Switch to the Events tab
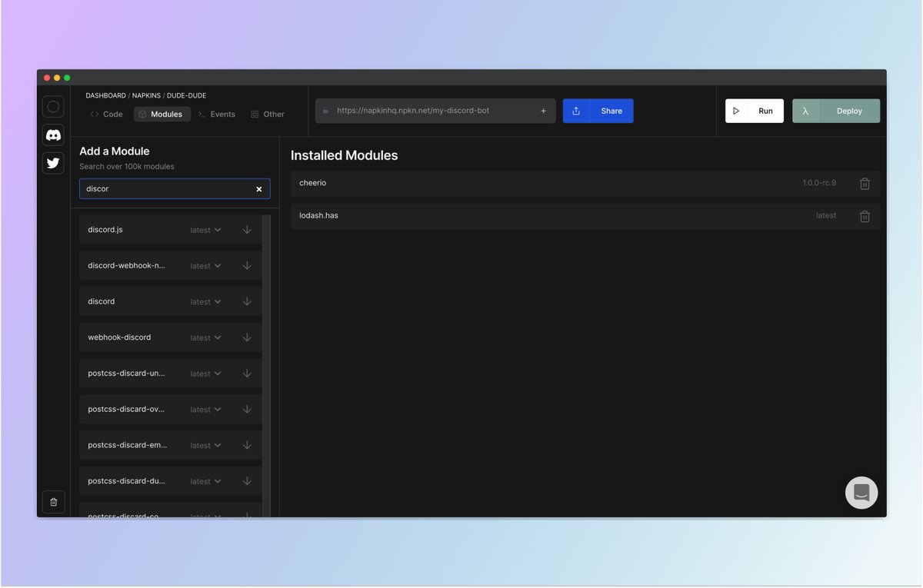This screenshot has height=588, width=923. 217,114
